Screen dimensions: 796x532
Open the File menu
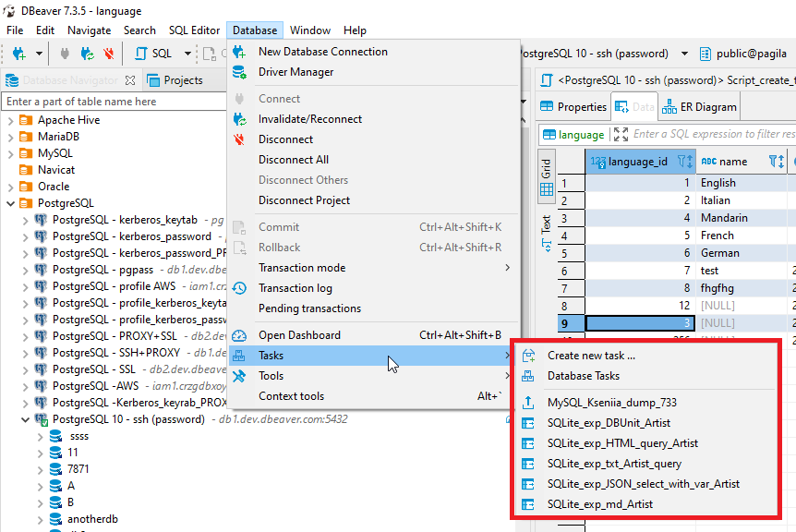(x=15, y=30)
